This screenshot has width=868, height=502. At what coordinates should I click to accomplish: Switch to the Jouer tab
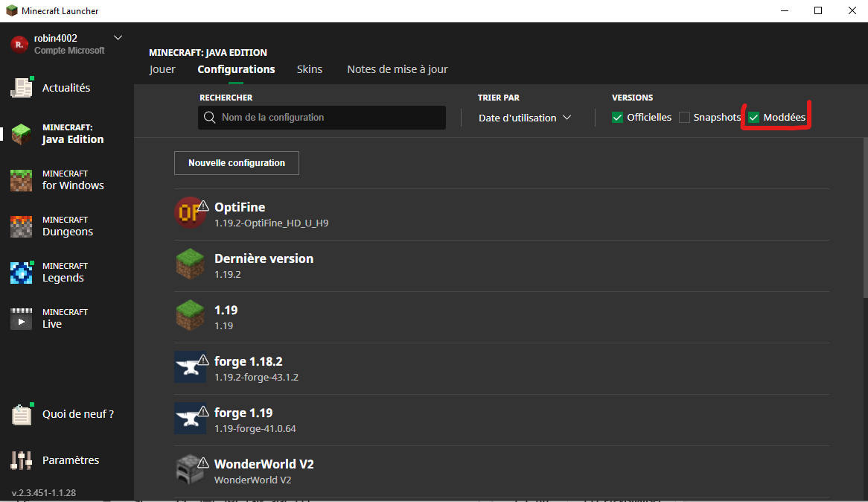click(x=162, y=69)
